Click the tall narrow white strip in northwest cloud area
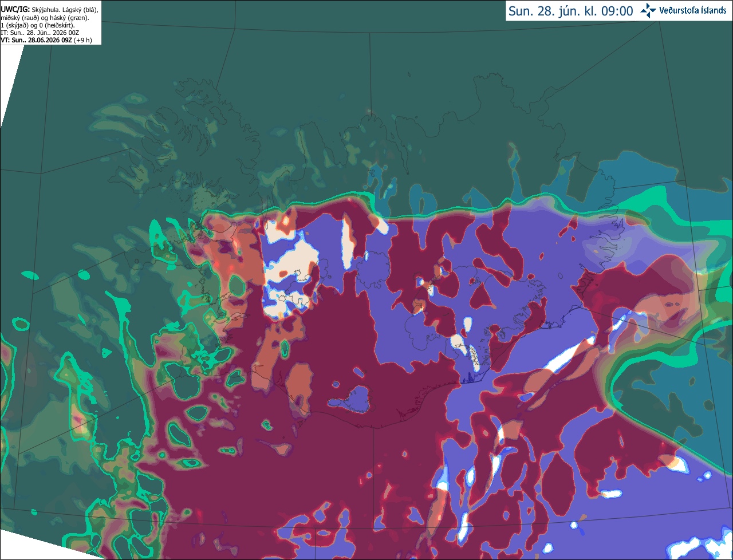Image resolution: width=733 pixels, height=560 pixels. (x=348, y=243)
